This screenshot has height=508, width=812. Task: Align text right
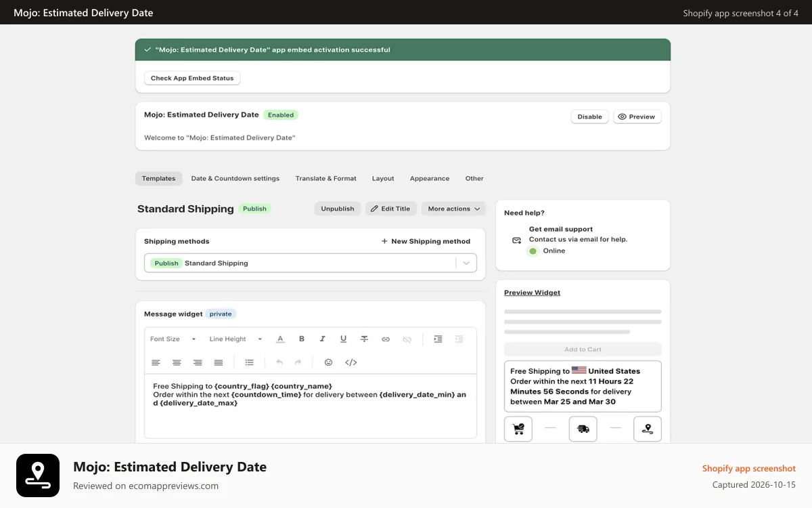click(x=198, y=362)
